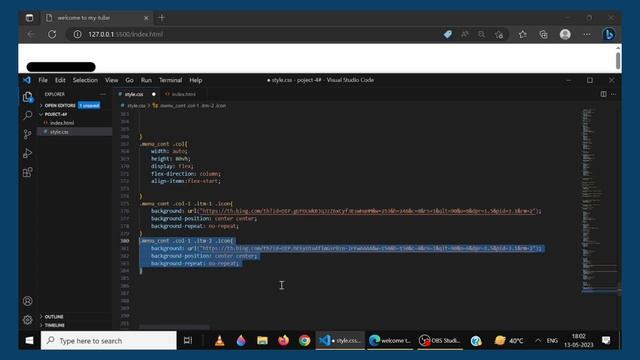Switch to Edge welcome taskbar button
Viewport: 640px width, 360px height.
pyautogui.click(x=390, y=340)
